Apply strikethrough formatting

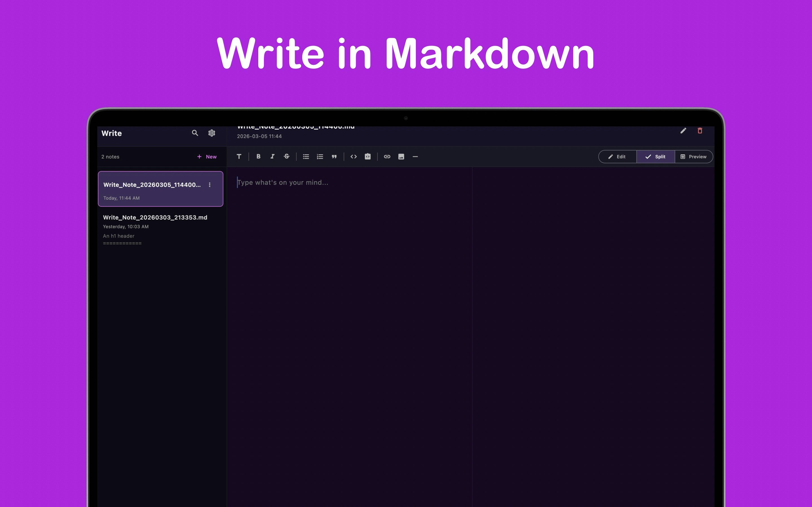(x=286, y=157)
